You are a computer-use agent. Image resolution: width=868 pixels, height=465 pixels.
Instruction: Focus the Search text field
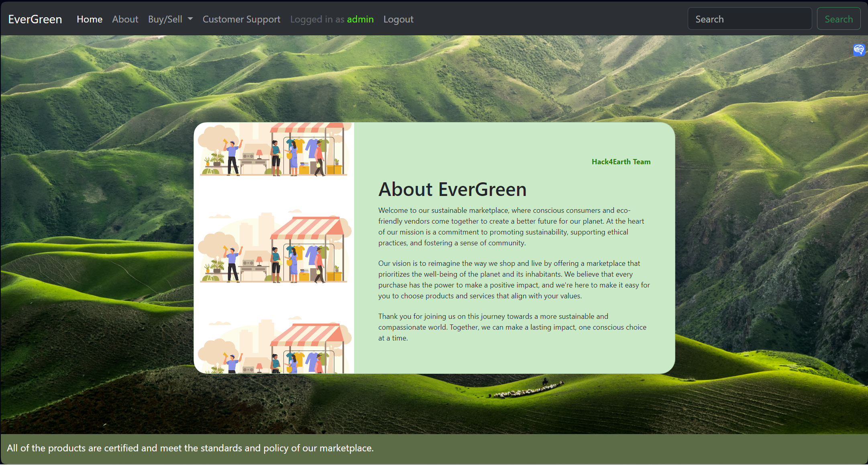pos(750,19)
